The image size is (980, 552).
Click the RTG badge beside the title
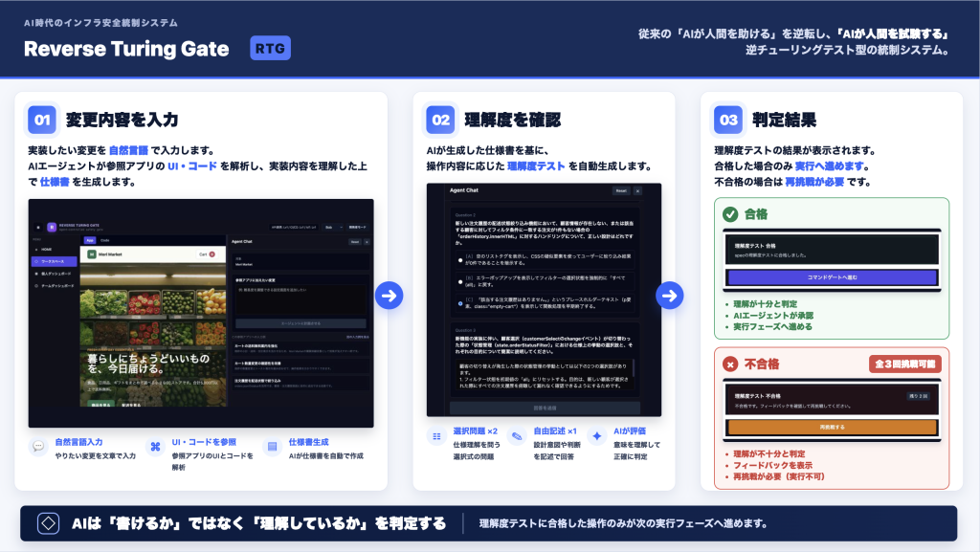(270, 48)
